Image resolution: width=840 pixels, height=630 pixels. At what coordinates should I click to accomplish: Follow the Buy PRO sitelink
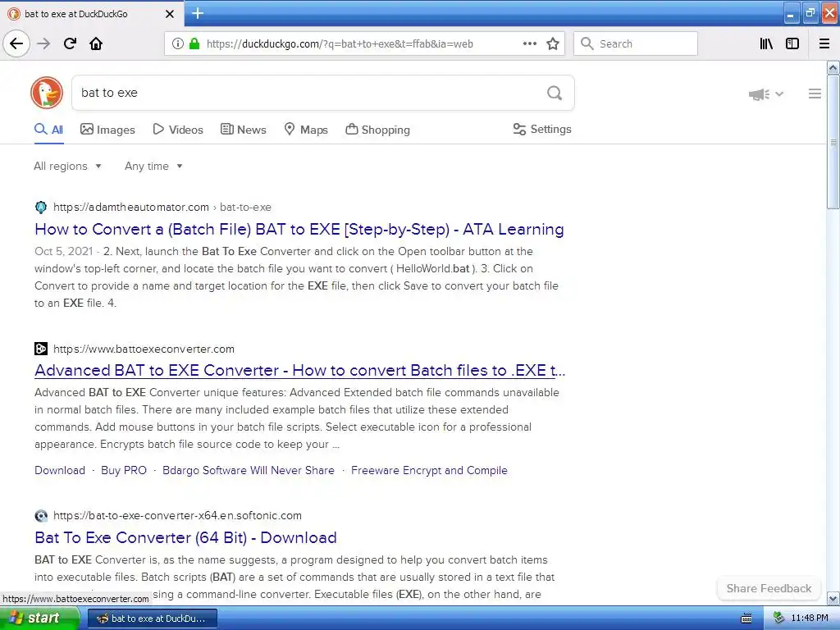tap(124, 470)
